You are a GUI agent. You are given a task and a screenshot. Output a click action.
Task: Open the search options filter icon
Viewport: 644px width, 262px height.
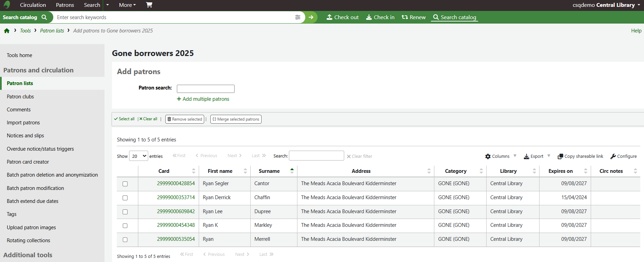298,17
